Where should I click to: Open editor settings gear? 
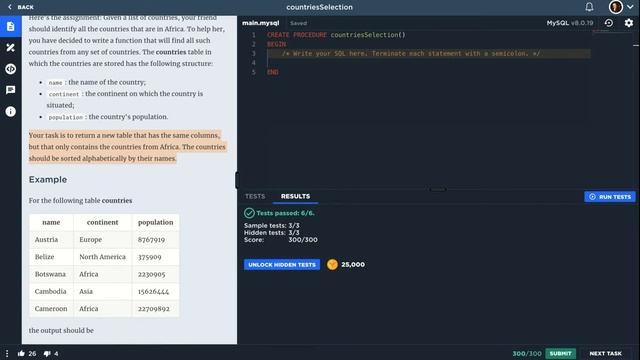tap(629, 23)
